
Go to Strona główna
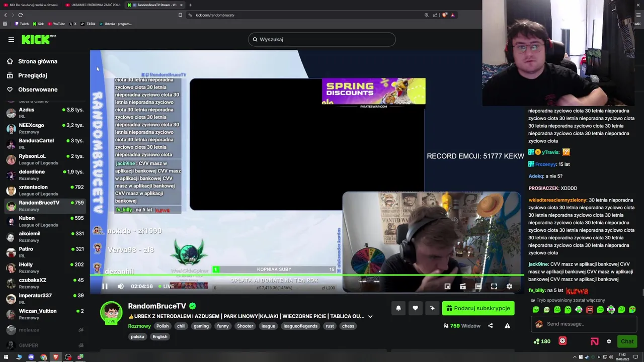click(x=33, y=61)
